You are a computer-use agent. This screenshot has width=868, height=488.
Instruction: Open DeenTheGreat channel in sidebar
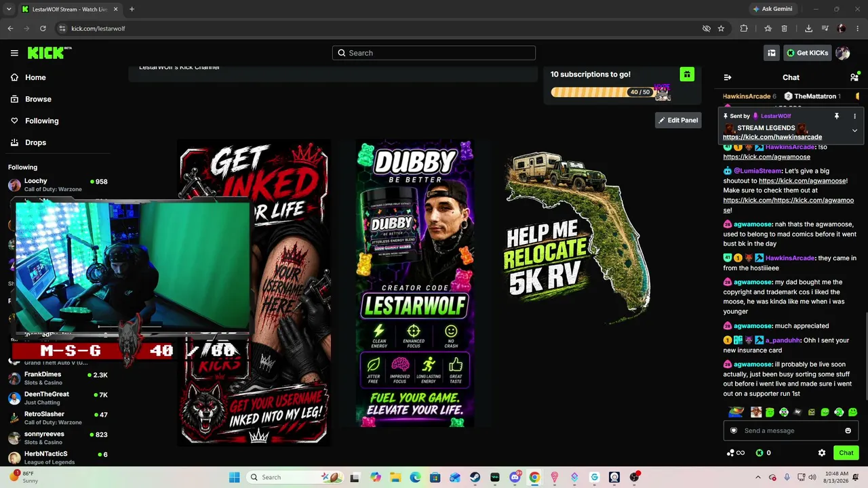click(x=58, y=398)
